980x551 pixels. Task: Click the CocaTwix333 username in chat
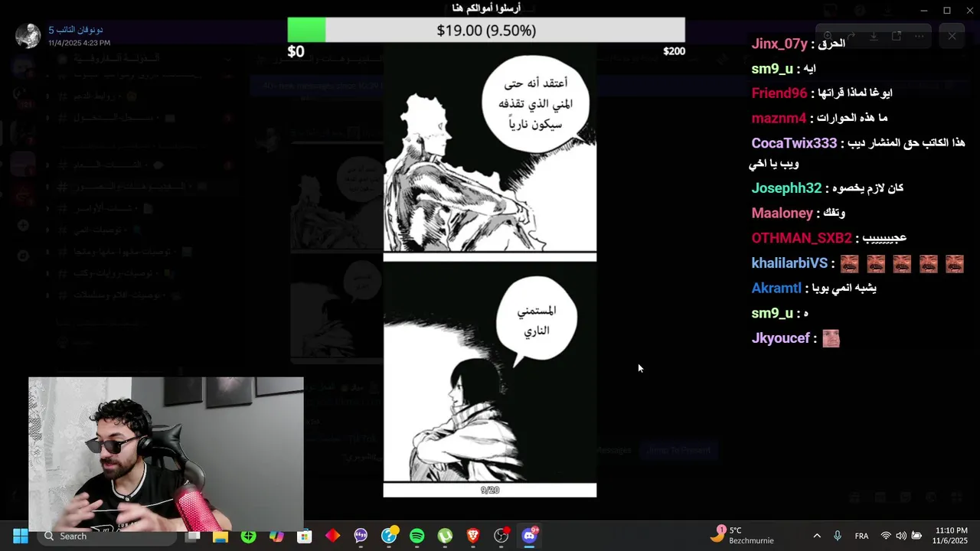(x=794, y=143)
